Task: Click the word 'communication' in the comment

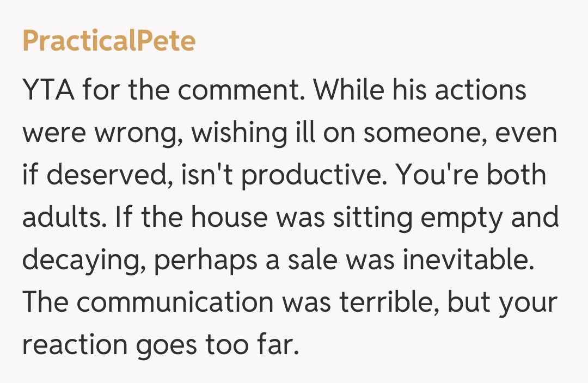Action: coord(174,302)
